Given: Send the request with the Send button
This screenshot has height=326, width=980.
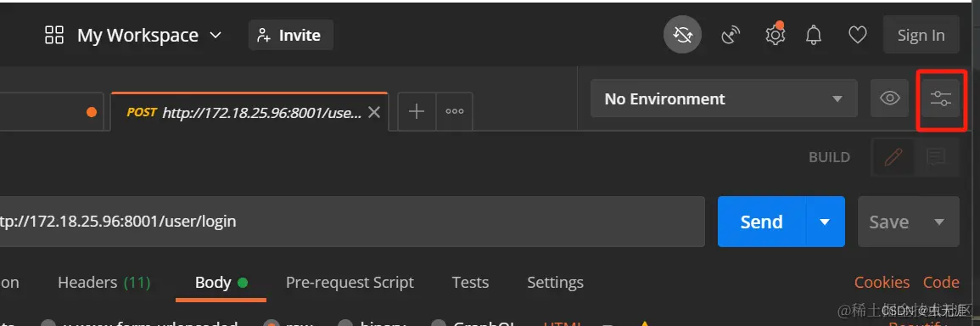Looking at the screenshot, I should [x=762, y=222].
